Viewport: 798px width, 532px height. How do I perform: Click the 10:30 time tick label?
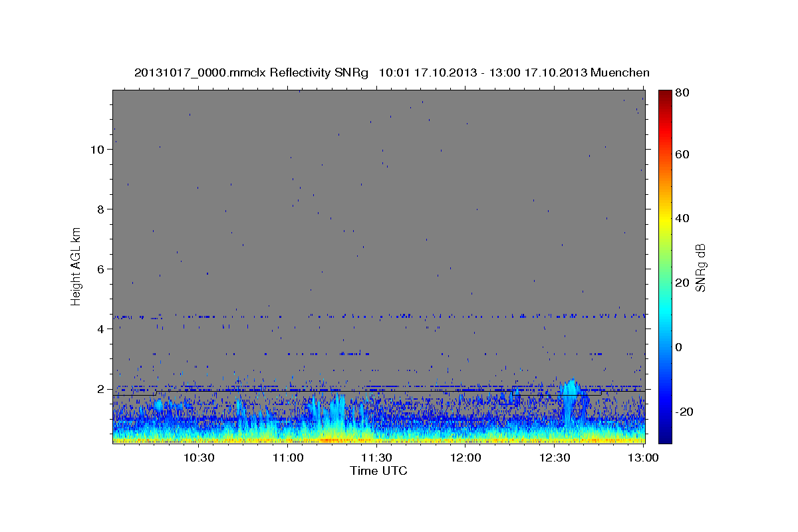(x=198, y=458)
